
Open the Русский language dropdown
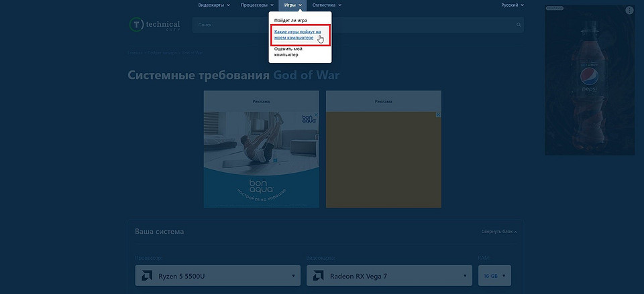click(512, 5)
